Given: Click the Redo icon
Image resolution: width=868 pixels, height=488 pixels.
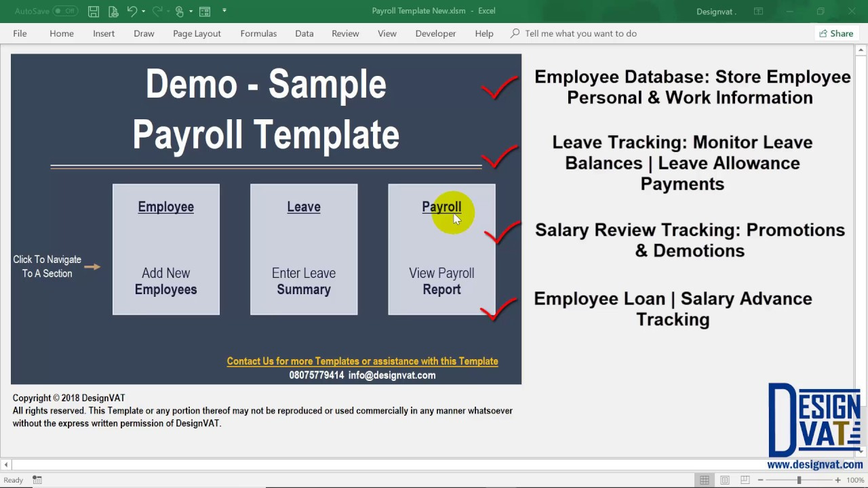Looking at the screenshot, I should [x=156, y=11].
